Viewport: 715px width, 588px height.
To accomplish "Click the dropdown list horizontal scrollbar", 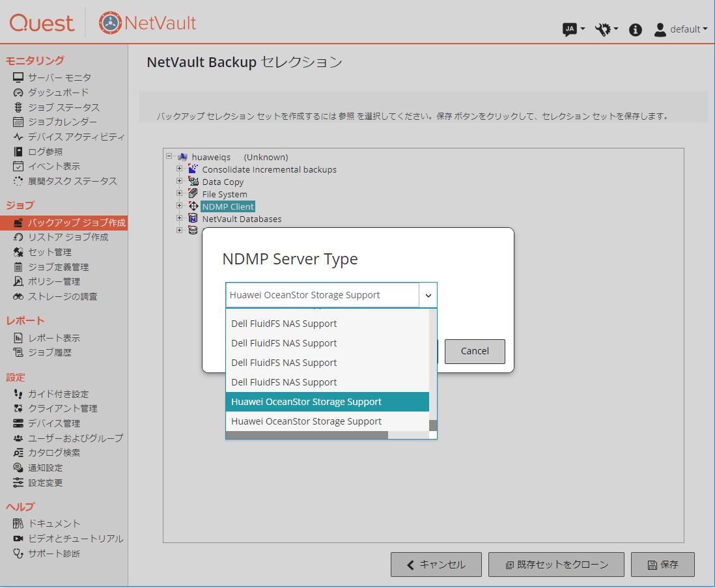I will pos(307,435).
